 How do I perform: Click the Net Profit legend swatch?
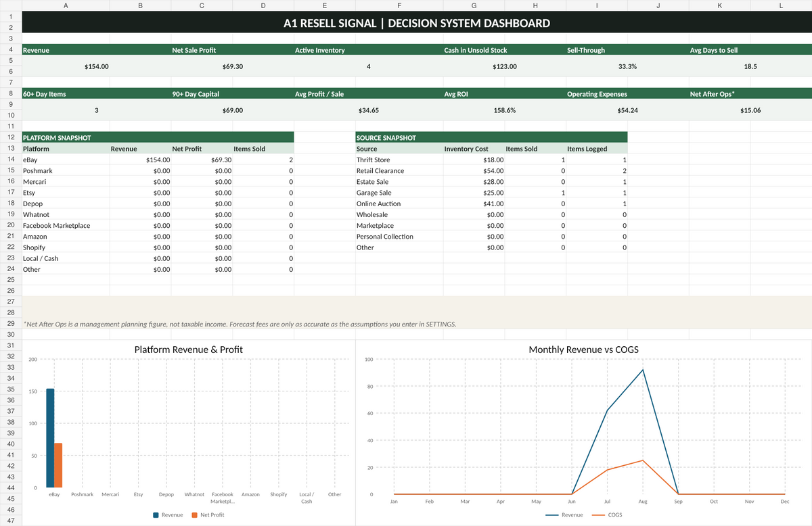[195, 515]
